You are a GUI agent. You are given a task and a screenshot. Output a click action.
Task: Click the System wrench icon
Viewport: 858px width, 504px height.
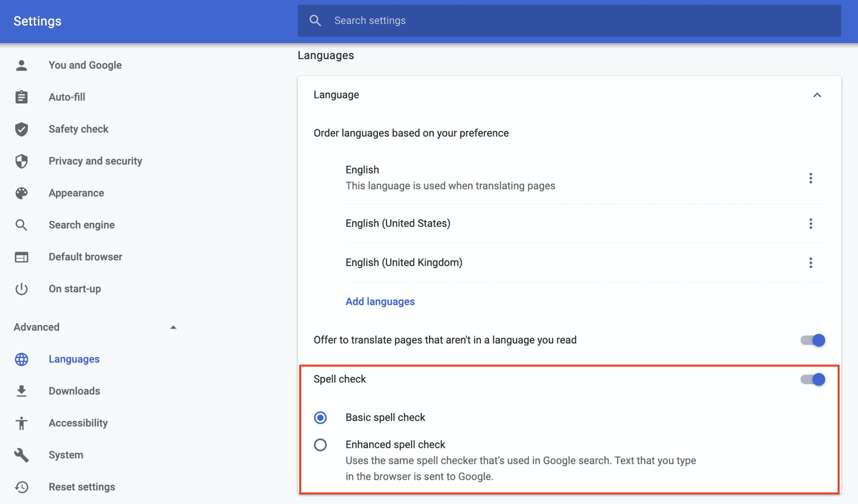21,455
